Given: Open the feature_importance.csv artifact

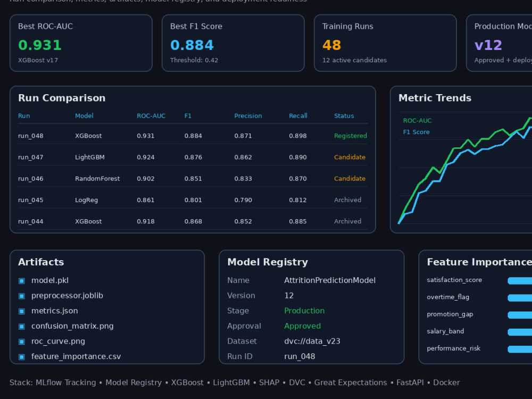Looking at the screenshot, I should 76,356.
